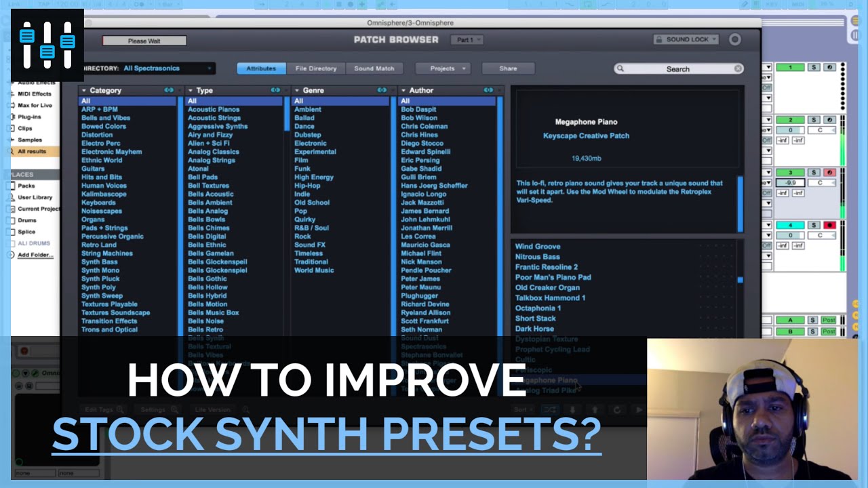Image resolution: width=868 pixels, height=488 pixels.
Task: Switch to the Attributes tab
Action: point(261,68)
